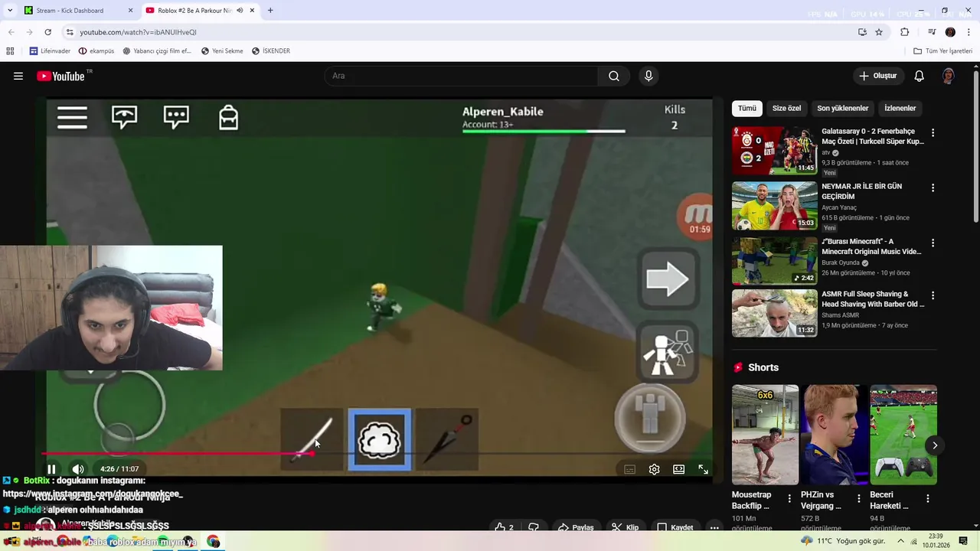Open weather widget showing 11°C

(842, 541)
